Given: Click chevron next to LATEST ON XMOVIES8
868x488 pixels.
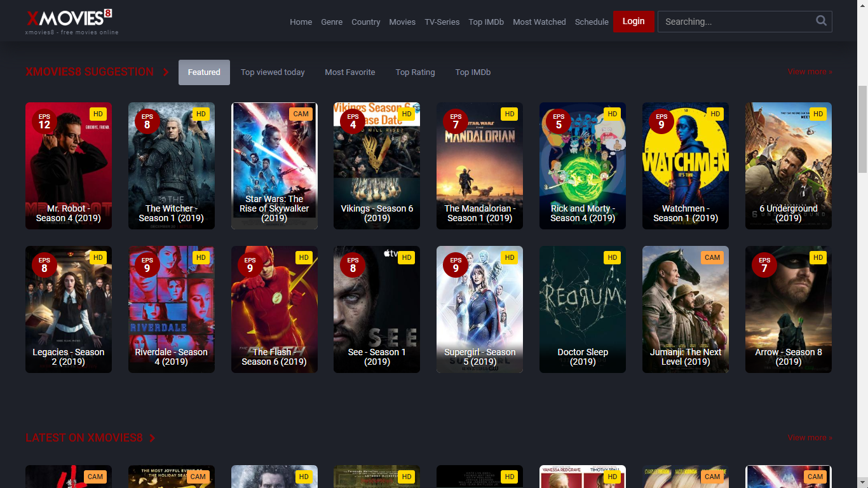Looking at the screenshot, I should 153,438.
